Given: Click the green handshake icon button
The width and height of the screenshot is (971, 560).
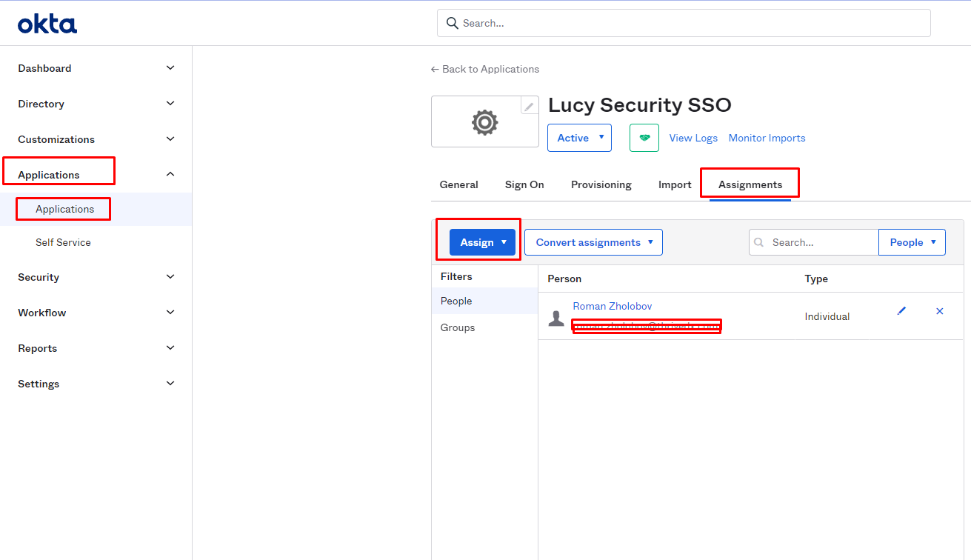Looking at the screenshot, I should (x=644, y=138).
